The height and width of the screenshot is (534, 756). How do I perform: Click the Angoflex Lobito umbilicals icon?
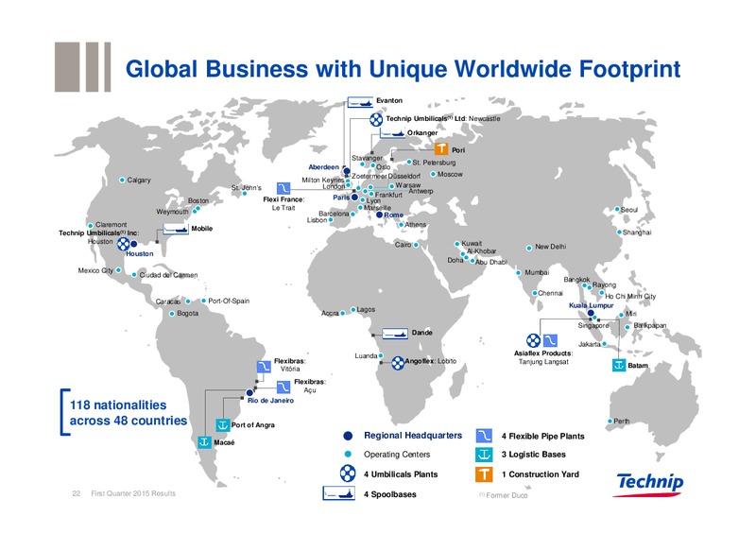(x=397, y=363)
